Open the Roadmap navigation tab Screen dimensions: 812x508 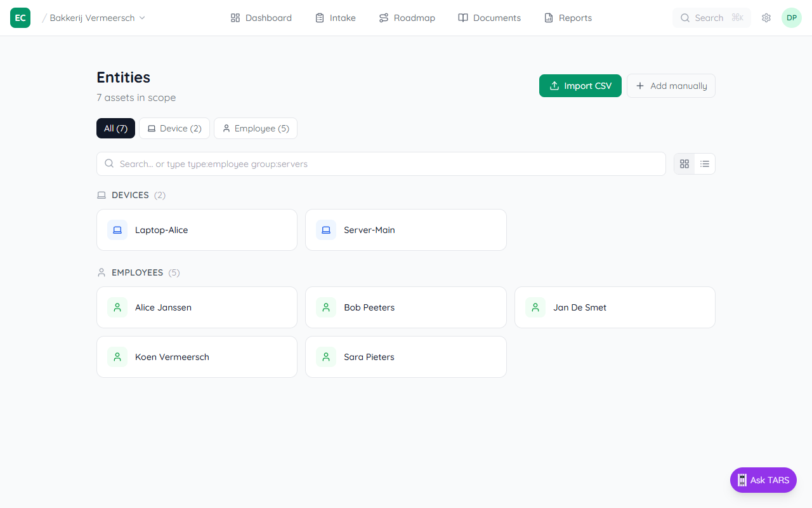tap(407, 18)
